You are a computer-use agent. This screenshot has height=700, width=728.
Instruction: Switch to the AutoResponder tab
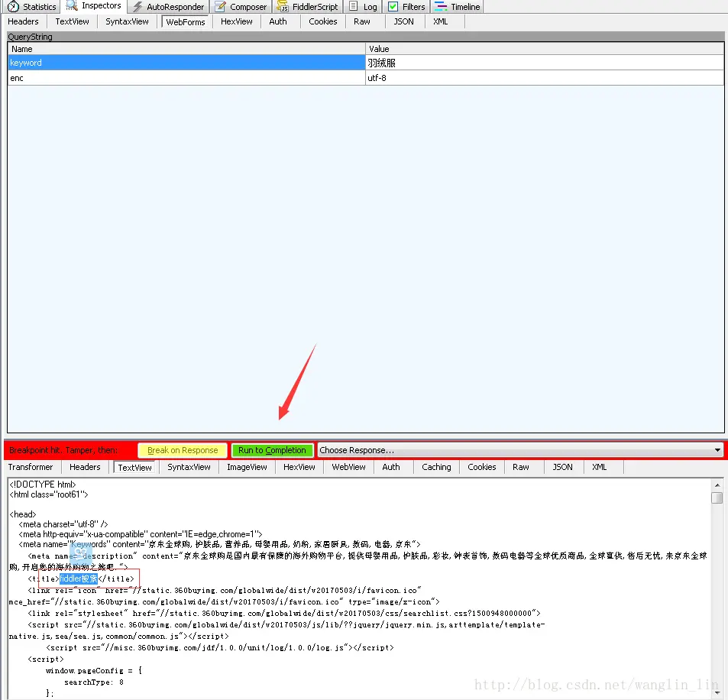pos(168,7)
